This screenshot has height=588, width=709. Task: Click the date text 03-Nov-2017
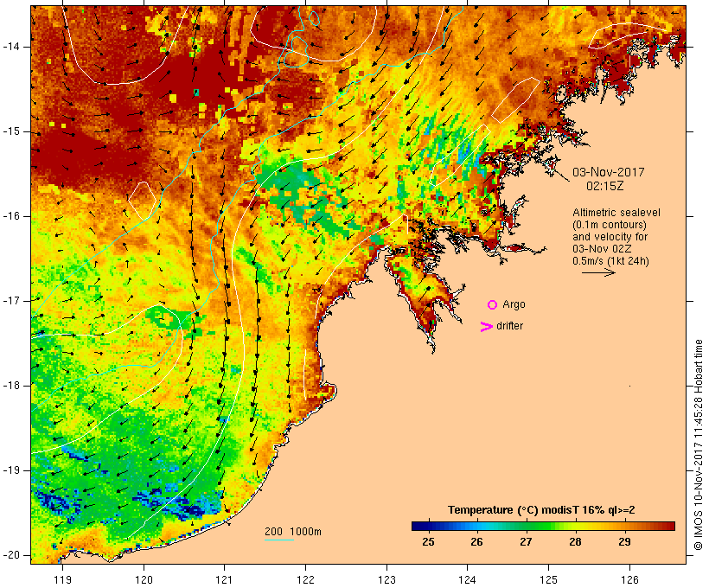[608, 172]
